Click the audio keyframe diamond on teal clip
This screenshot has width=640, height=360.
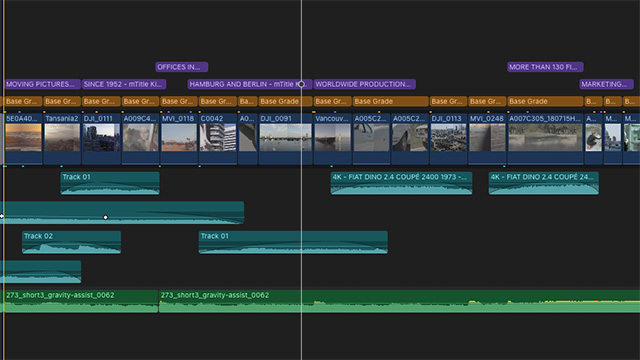[106, 218]
